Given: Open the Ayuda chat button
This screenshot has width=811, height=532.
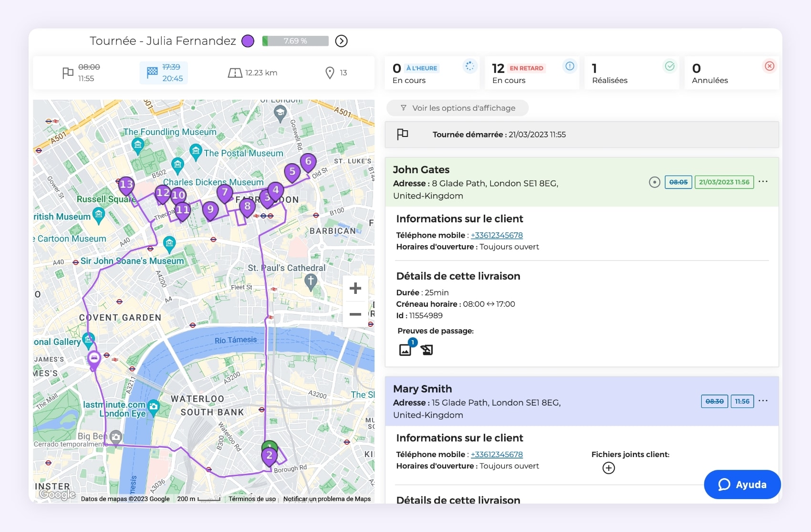Looking at the screenshot, I should pyautogui.click(x=742, y=485).
